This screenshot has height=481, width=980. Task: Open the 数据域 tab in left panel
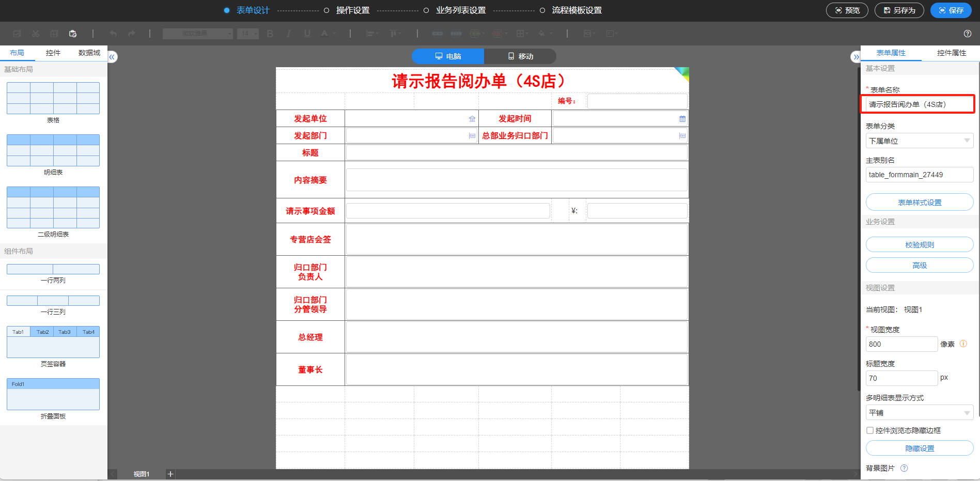(x=89, y=53)
